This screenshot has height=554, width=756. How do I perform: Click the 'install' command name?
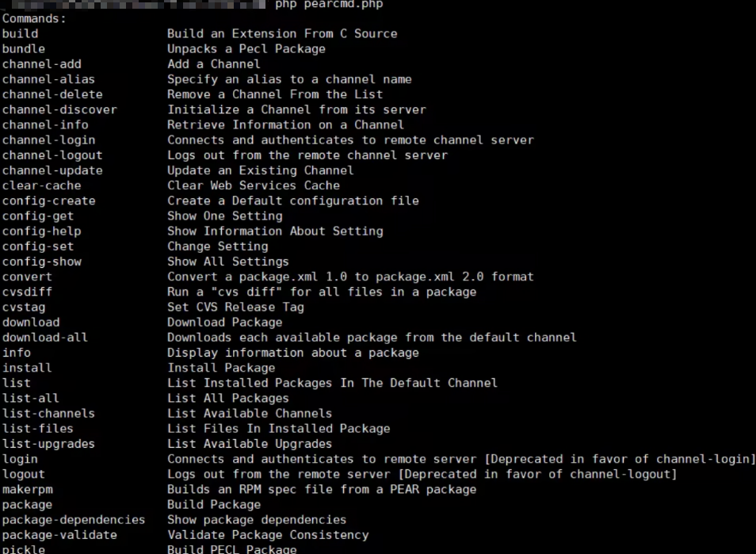(27, 368)
